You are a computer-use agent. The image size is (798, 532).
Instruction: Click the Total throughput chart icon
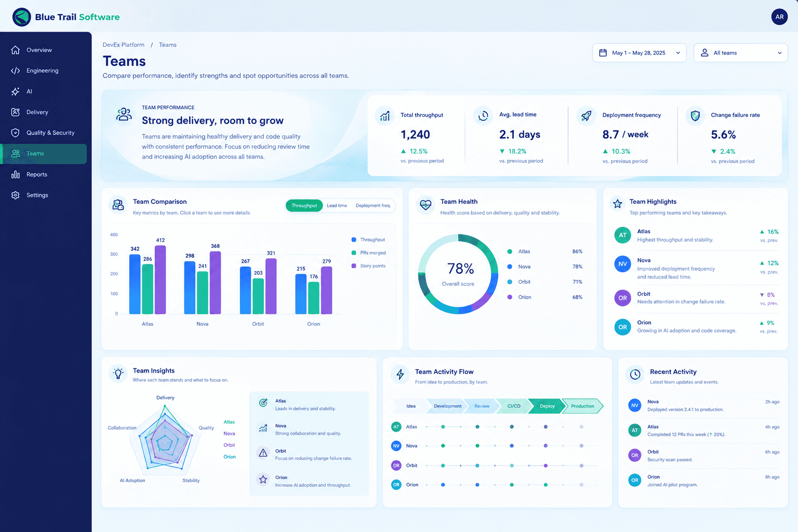point(385,116)
